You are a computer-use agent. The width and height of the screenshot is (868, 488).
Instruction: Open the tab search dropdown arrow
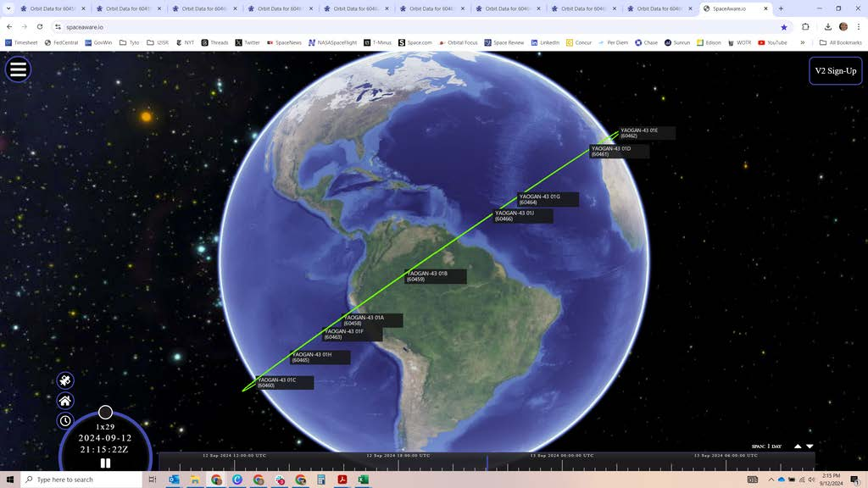pyautogui.click(x=8, y=8)
